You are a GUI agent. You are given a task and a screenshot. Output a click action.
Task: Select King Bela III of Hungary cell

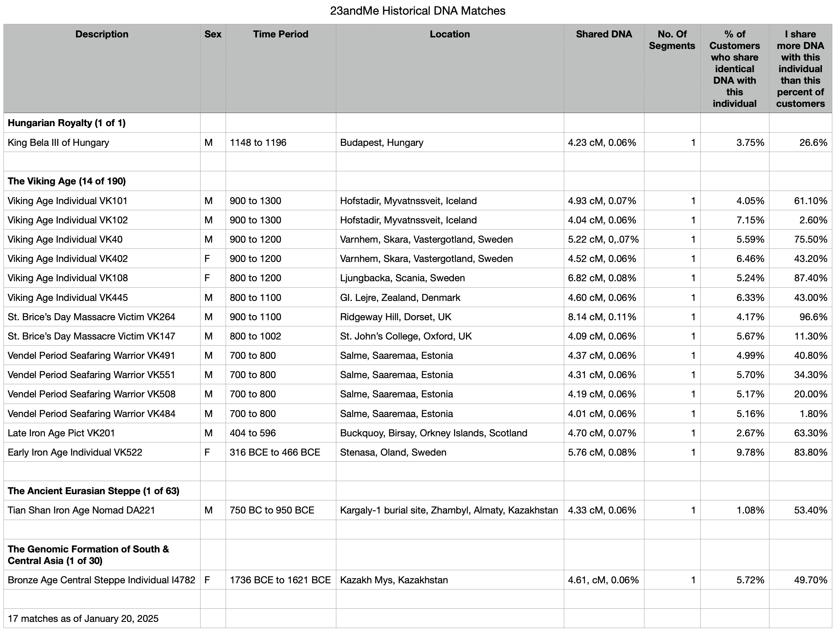tap(59, 143)
